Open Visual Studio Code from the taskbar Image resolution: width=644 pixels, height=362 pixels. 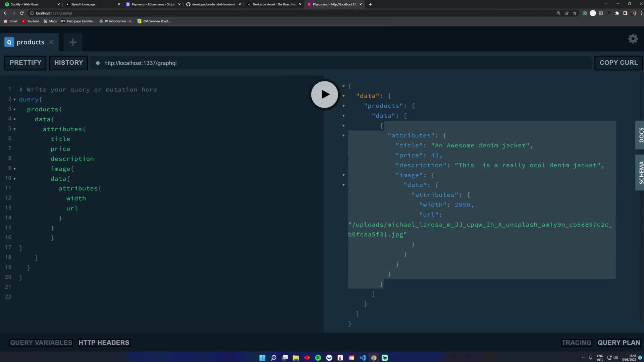click(363, 358)
